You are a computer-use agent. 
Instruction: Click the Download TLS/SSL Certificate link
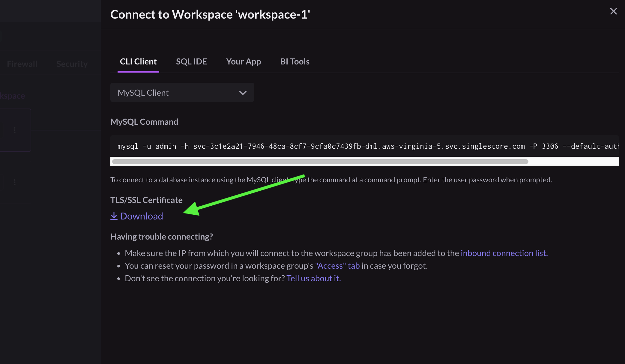(136, 216)
